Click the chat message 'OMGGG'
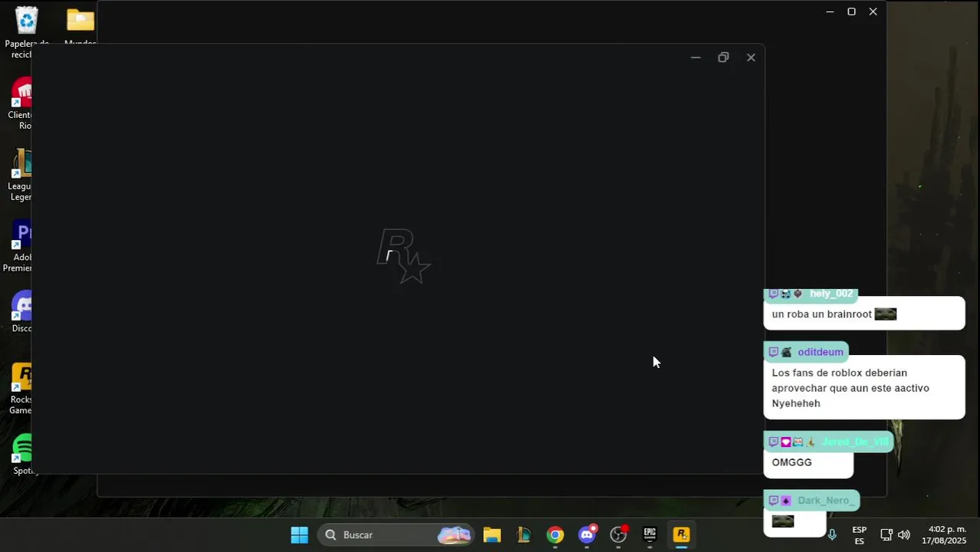Image resolution: width=980 pixels, height=552 pixels. [x=791, y=462]
